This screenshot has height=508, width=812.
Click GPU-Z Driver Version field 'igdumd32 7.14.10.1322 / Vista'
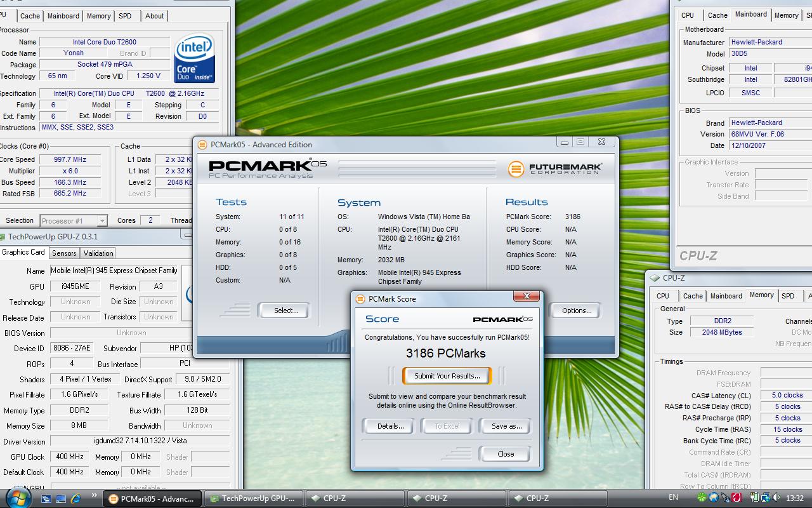pos(140,441)
